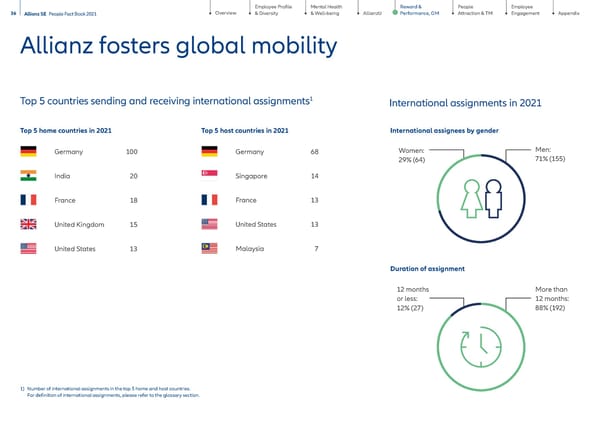Open the Employee Profile & Diversity tab

[x=273, y=10]
